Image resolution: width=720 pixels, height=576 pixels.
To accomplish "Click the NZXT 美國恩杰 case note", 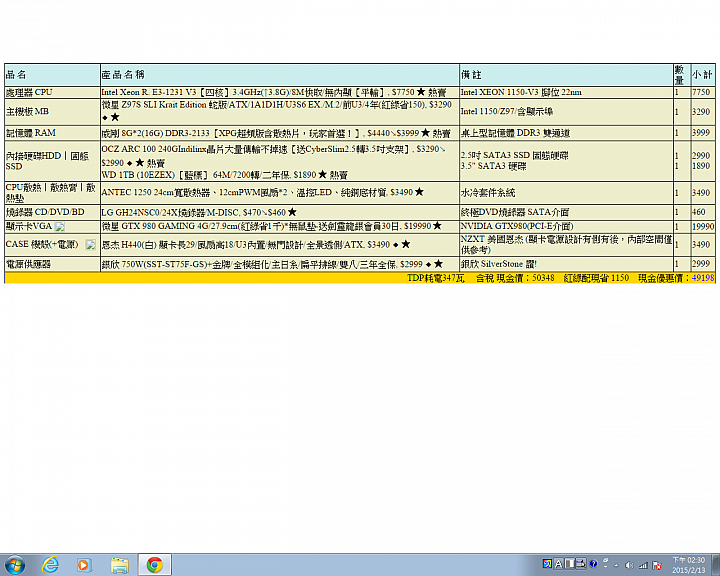I will tap(566, 245).
